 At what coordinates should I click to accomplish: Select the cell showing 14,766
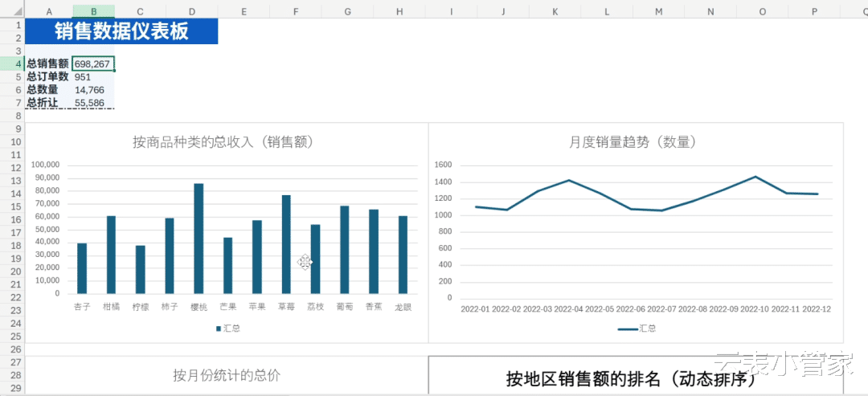93,90
